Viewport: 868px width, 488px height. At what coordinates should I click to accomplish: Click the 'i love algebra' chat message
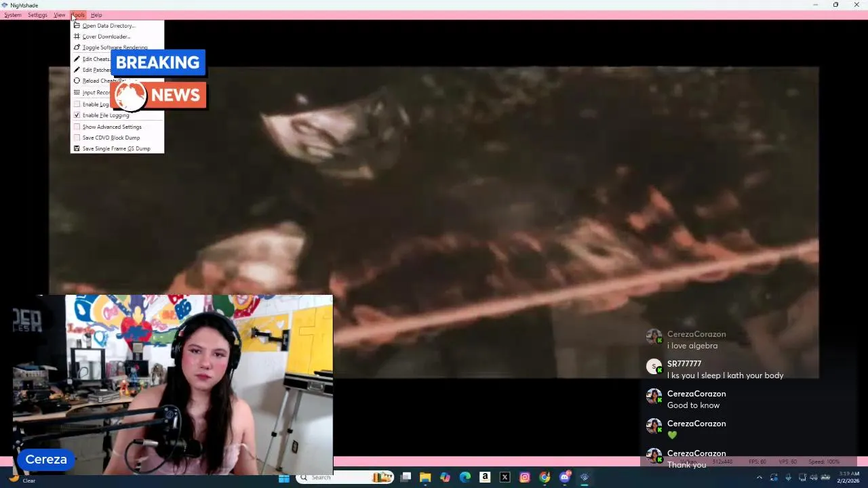[692, 346]
